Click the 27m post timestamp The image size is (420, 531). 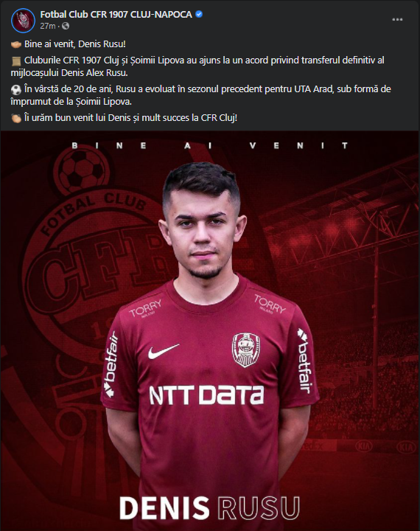click(x=48, y=26)
